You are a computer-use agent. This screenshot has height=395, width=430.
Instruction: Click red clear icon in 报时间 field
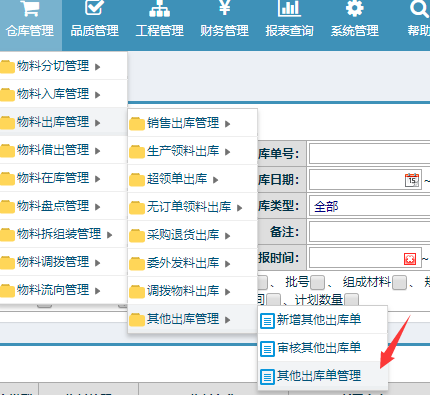coord(410,259)
